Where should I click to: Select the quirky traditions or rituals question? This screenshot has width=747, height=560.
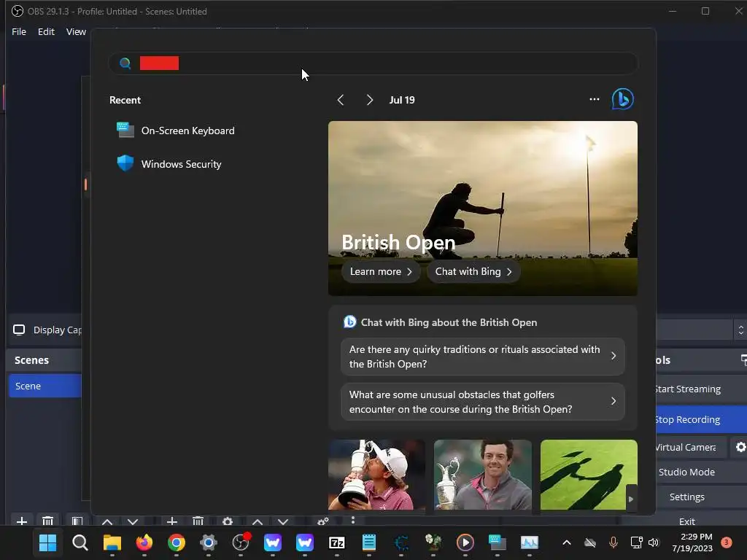point(483,356)
